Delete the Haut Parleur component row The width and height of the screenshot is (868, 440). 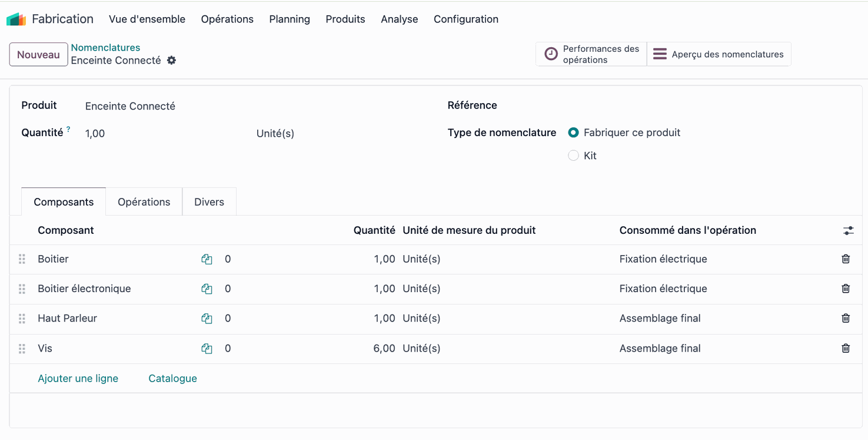(x=846, y=318)
